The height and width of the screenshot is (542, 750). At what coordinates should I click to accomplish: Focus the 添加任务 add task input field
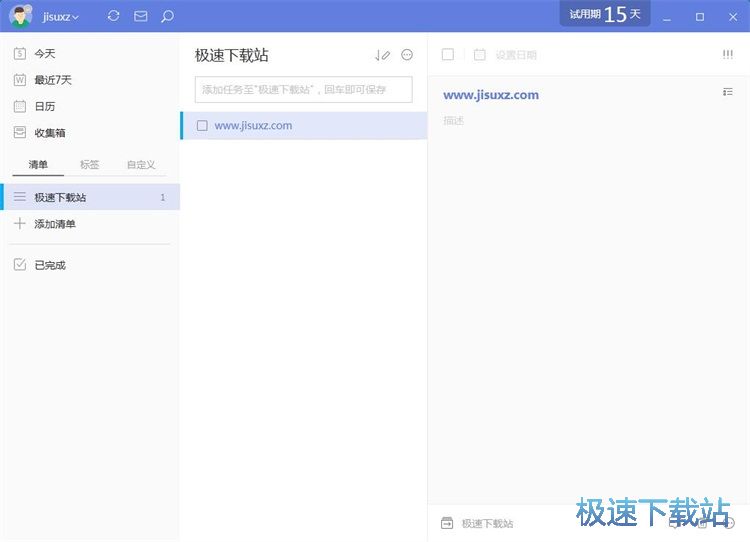tap(303, 89)
